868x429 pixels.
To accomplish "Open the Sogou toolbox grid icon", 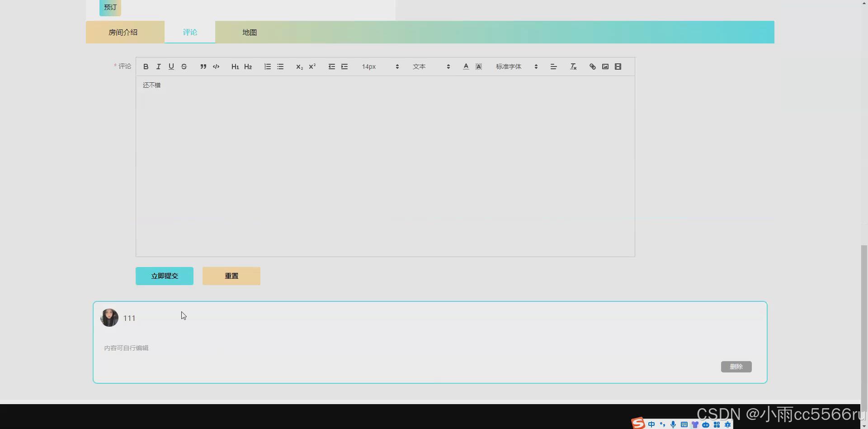I will coord(717,424).
